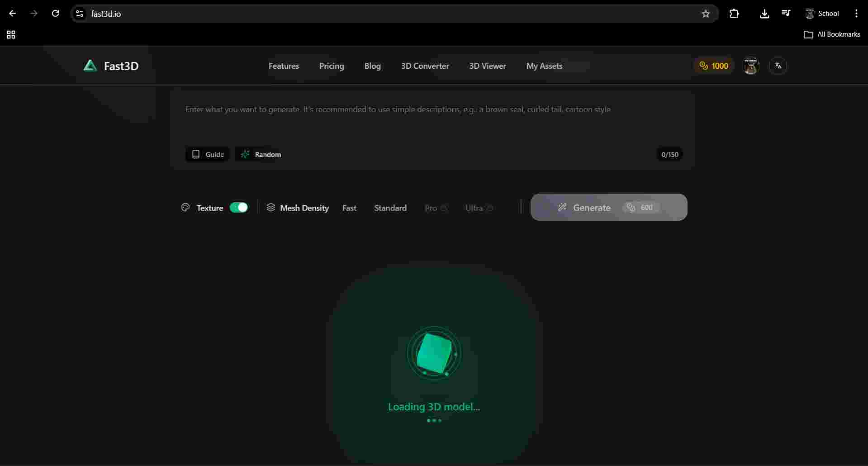868x466 pixels.
Task: Turn off the Texture toggle
Action: coord(239,208)
